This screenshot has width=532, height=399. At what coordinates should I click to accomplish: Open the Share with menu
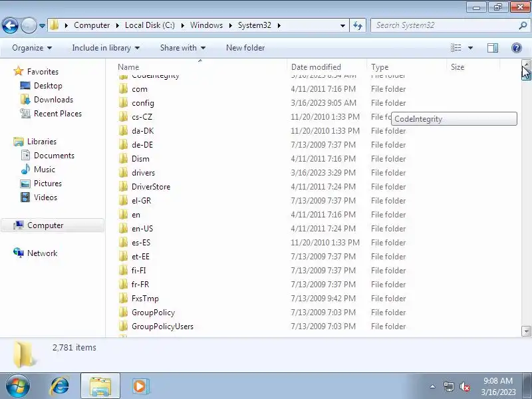click(183, 48)
